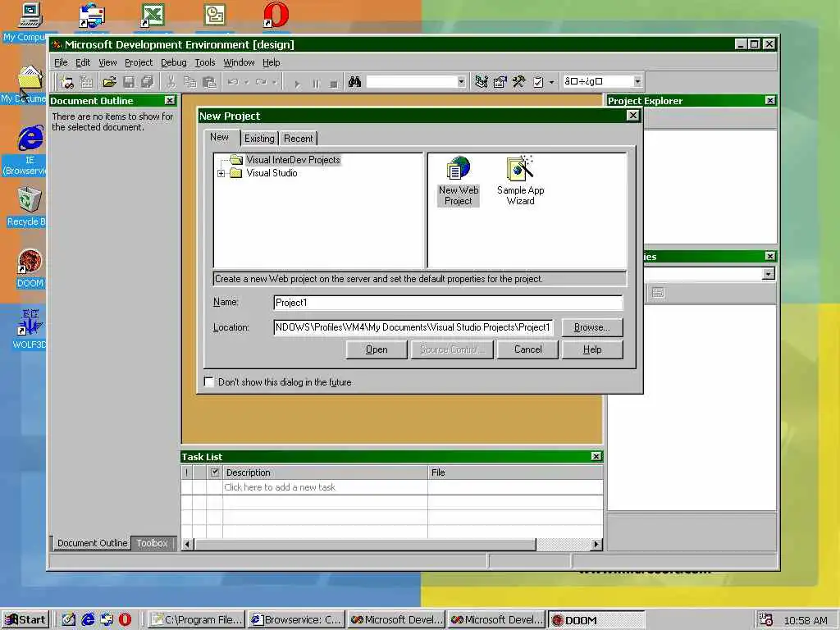840x630 pixels.
Task: Click the Task List toolbar icon
Action: [x=538, y=82]
